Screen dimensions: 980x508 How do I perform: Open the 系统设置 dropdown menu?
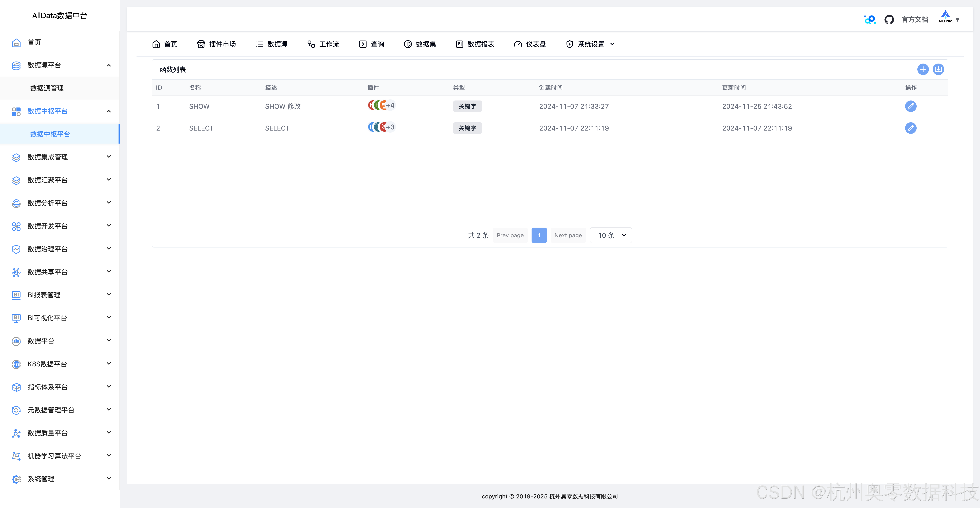tap(590, 44)
